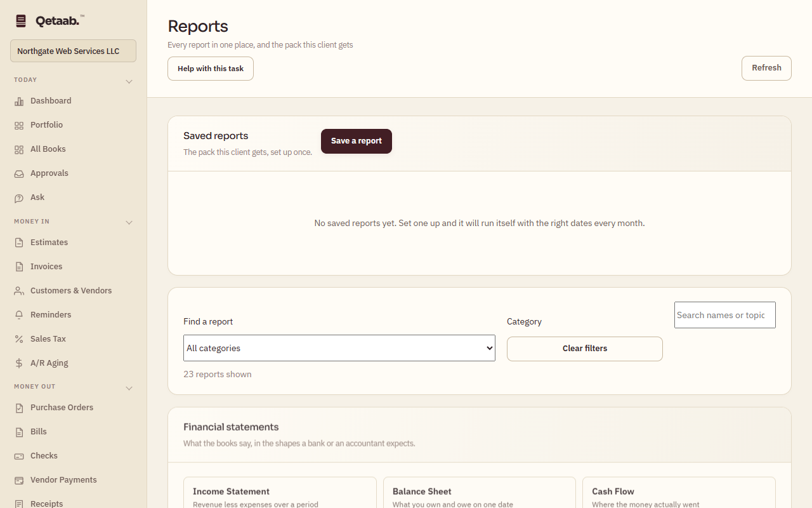Click the Clear filters button
Screen dimensions: 812x508
tap(585, 349)
